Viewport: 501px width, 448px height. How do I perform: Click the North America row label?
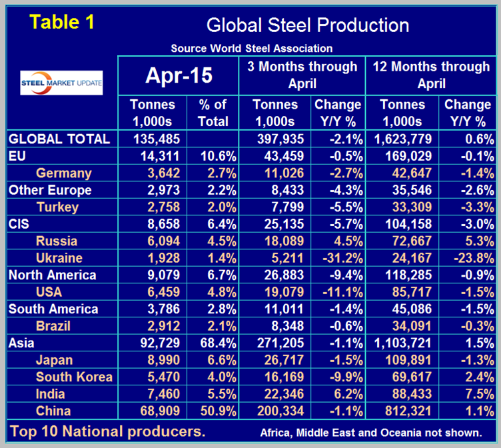[x=53, y=275]
